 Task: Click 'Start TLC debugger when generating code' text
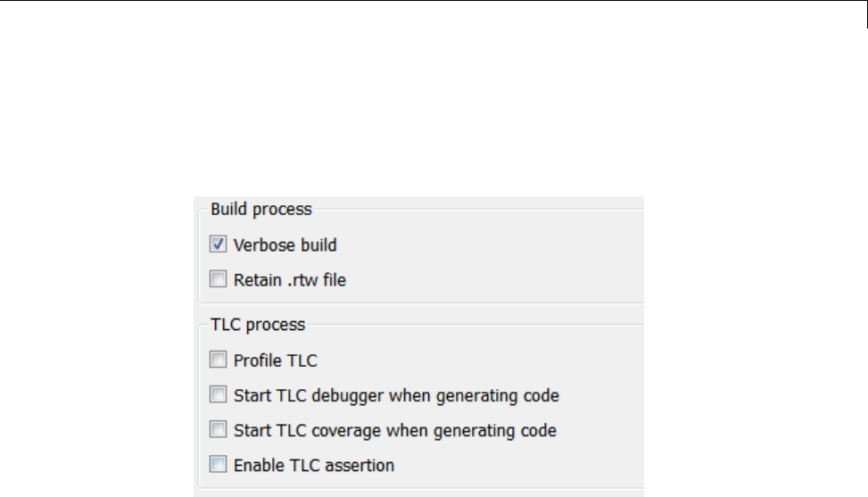(396, 394)
